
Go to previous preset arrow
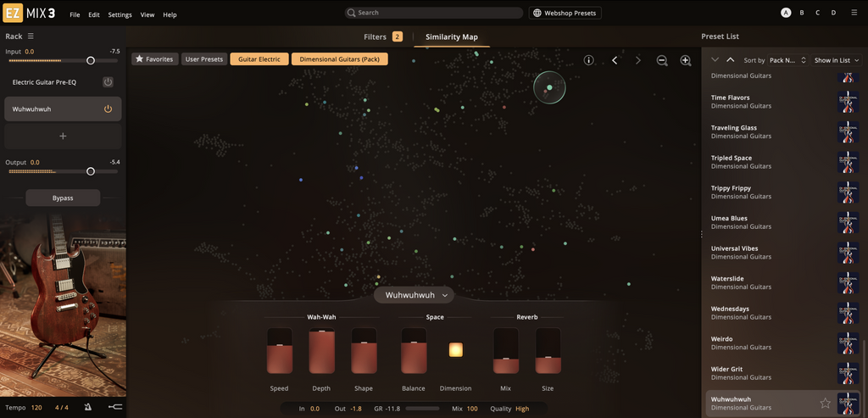coord(615,60)
